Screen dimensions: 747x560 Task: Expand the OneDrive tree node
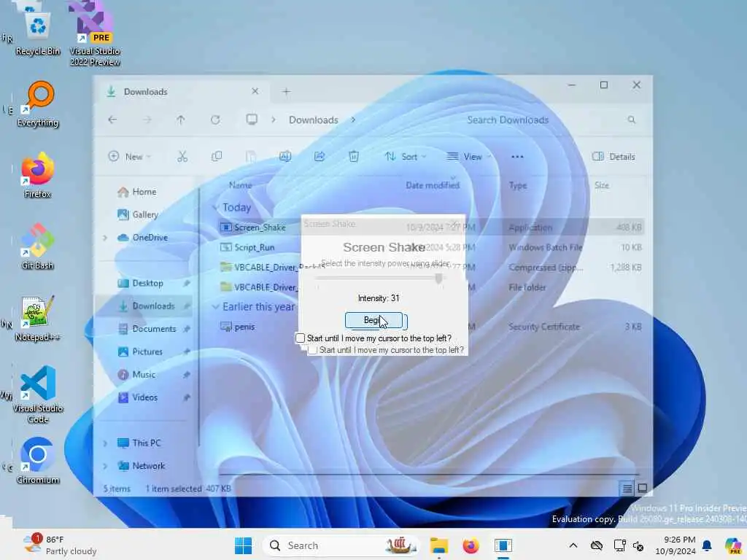pos(105,237)
